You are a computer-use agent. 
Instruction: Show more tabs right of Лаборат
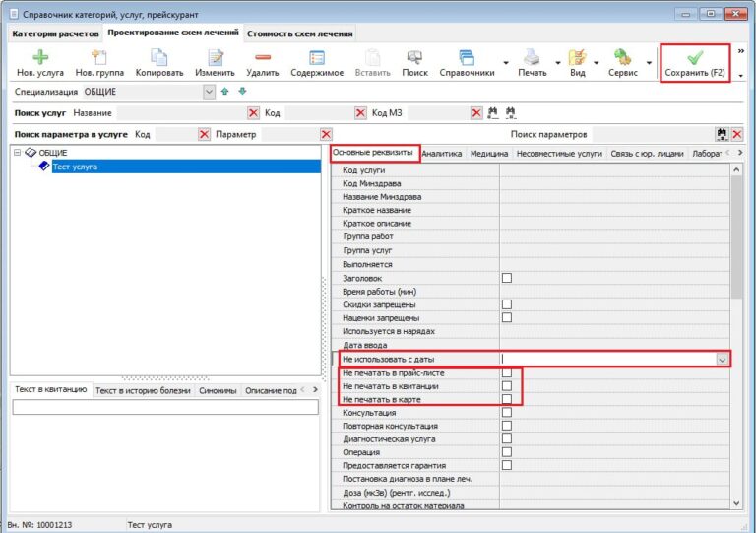click(740, 153)
